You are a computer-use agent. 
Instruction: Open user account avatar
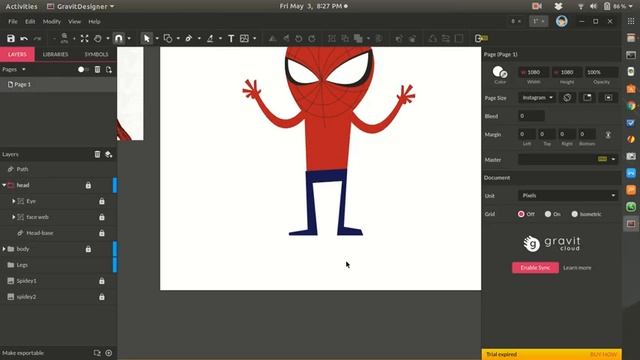[562, 21]
